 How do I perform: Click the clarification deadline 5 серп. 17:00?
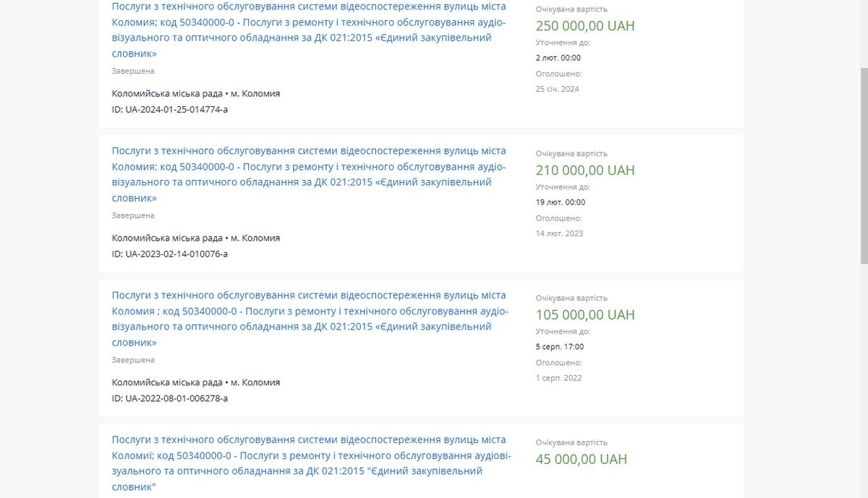tap(560, 347)
